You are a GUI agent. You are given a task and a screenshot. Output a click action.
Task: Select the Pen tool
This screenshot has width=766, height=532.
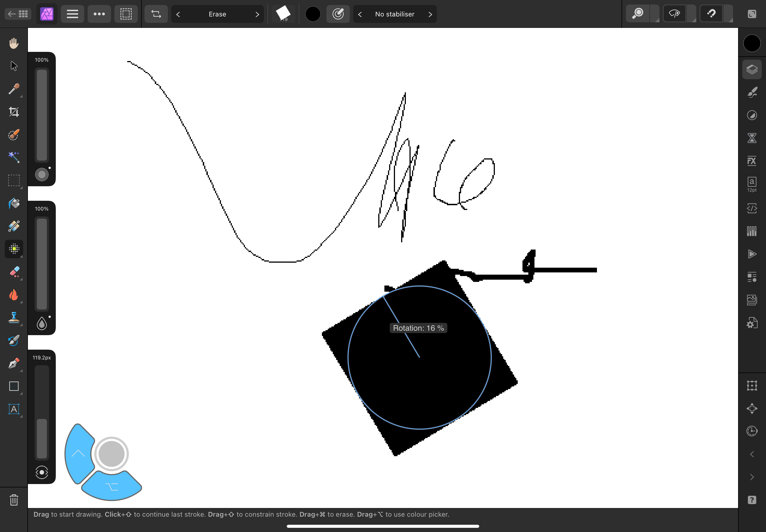[x=14, y=363]
